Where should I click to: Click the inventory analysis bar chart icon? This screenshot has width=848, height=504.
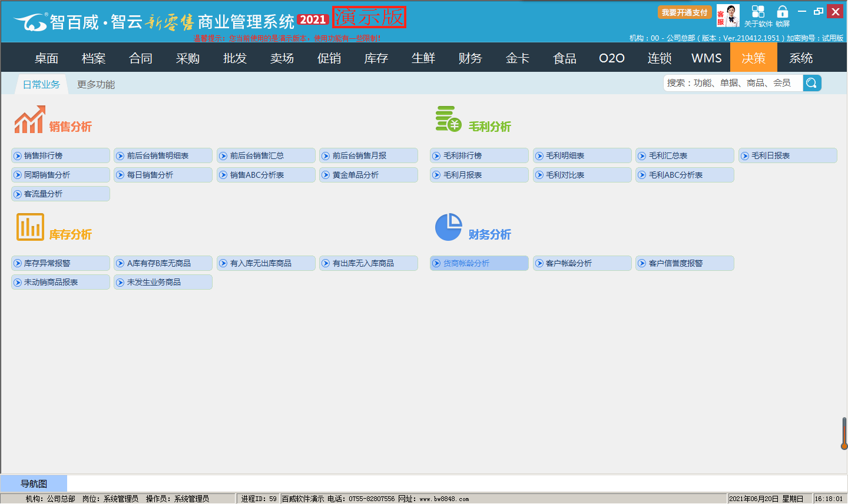point(30,227)
